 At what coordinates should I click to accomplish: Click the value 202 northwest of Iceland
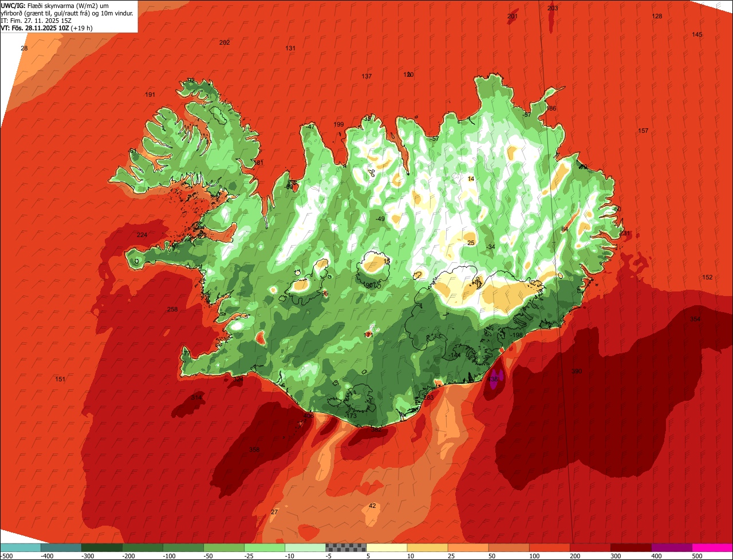coord(224,42)
